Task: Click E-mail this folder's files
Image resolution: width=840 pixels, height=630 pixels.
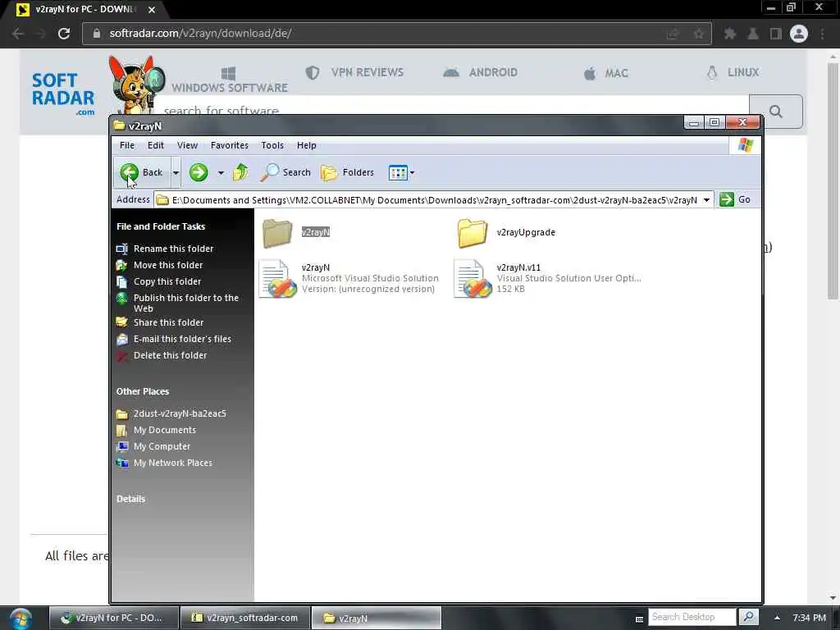Action: [182, 339]
